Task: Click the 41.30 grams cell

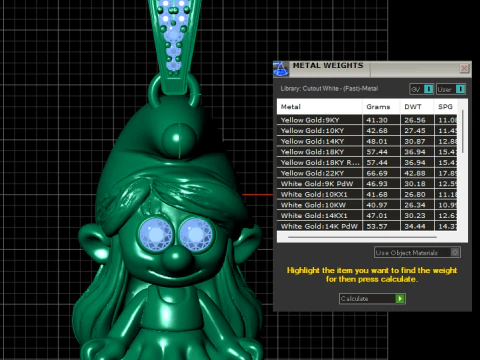Action: pyautogui.click(x=381, y=120)
